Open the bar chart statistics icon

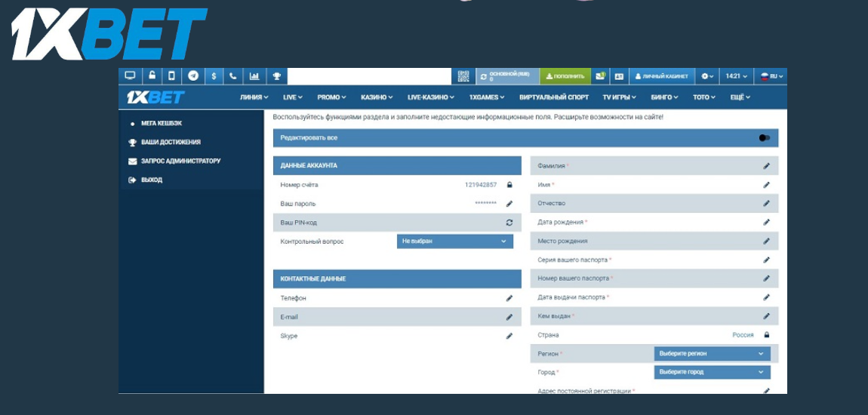pyautogui.click(x=254, y=75)
